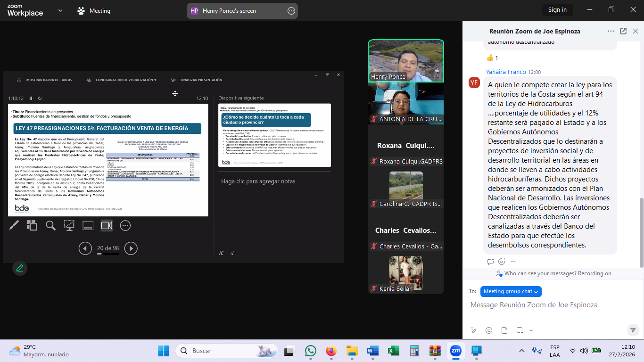Screen dimensions: 644x362
Task: Add reaction to Yahaira Franco's message
Action: coord(502,262)
